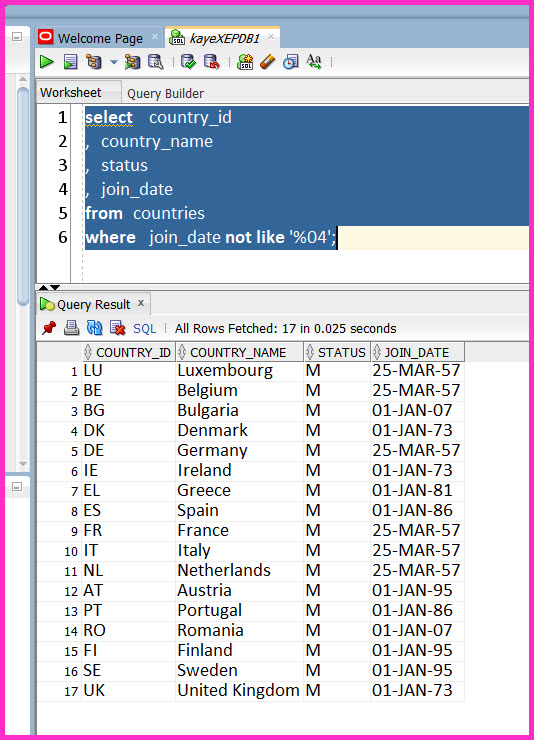The image size is (534, 740).
Task: Pin the query result with pushpin
Action: pyautogui.click(x=49, y=328)
